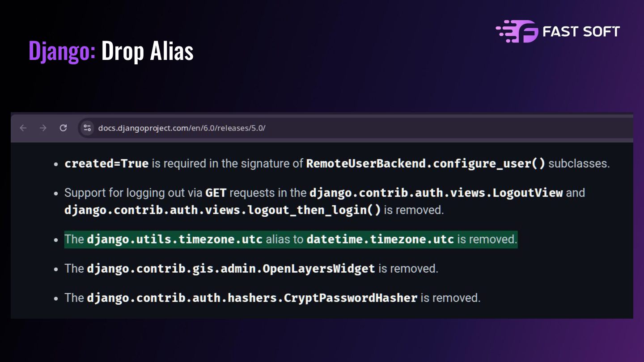
Task: Click the "Drop Alias" heading text
Action: point(147,51)
